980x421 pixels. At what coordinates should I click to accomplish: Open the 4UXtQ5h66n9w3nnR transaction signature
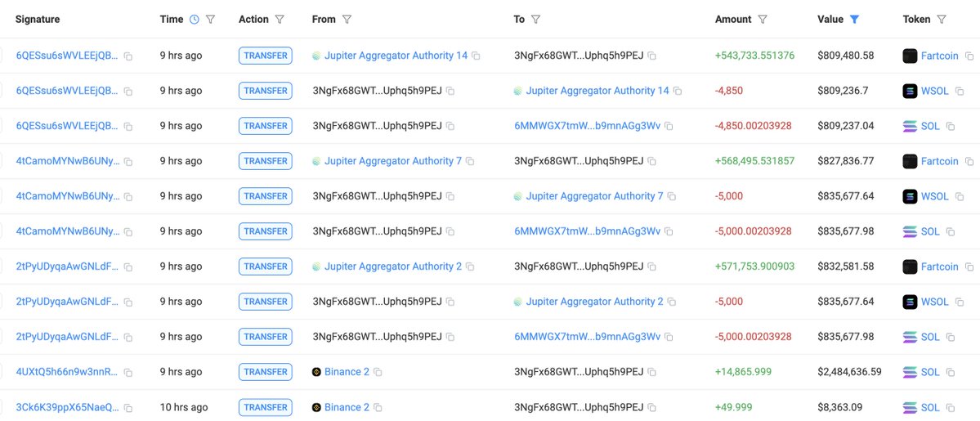67,372
